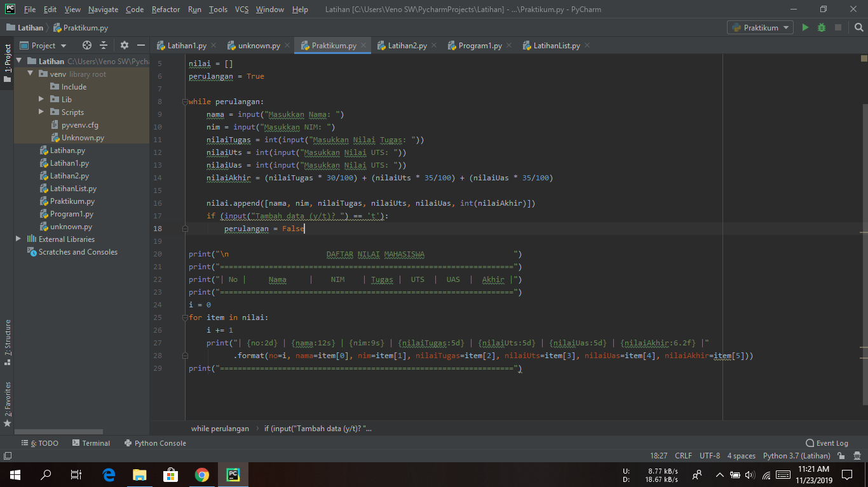Screen dimensions: 868x487
Task: Open the Terminal tool window
Action: (x=91, y=443)
